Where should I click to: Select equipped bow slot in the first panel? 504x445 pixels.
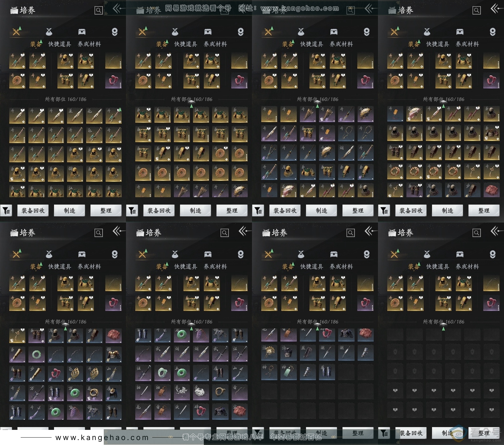click(113, 61)
